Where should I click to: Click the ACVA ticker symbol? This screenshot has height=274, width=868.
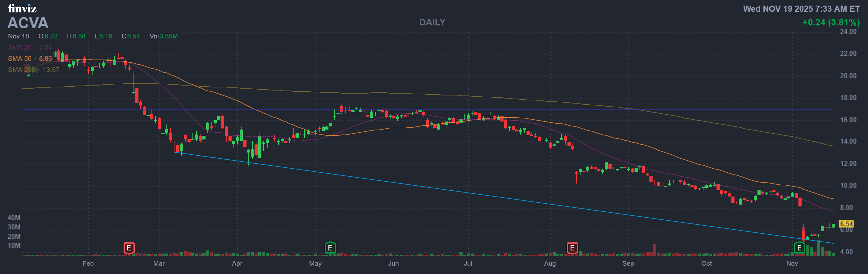click(28, 23)
